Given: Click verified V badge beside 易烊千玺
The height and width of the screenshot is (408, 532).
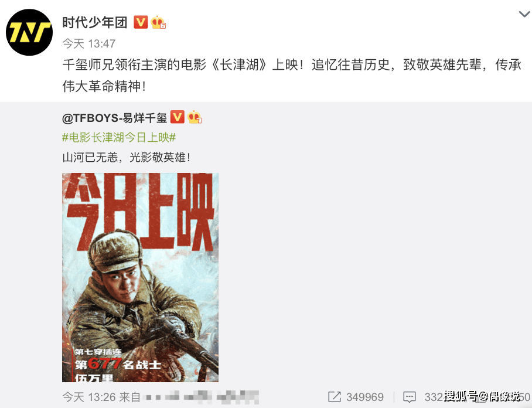Looking at the screenshot, I should point(177,117).
